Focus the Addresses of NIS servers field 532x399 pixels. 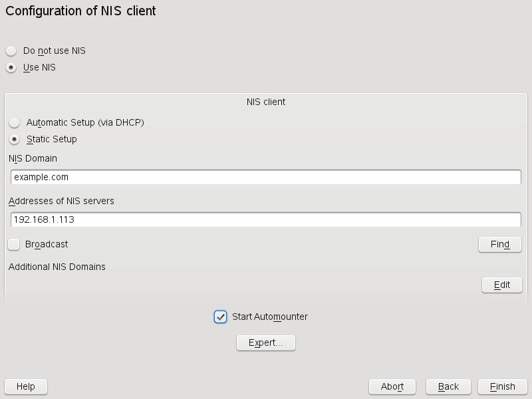pyautogui.click(x=266, y=219)
